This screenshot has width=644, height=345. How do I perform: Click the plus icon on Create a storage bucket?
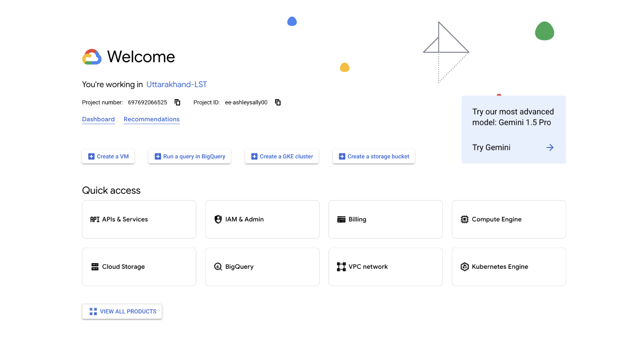pyautogui.click(x=342, y=157)
